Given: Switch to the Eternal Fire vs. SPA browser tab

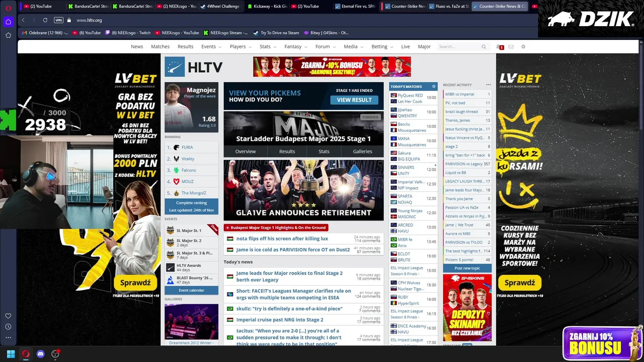Looking at the screenshot, I should click(x=355, y=7).
